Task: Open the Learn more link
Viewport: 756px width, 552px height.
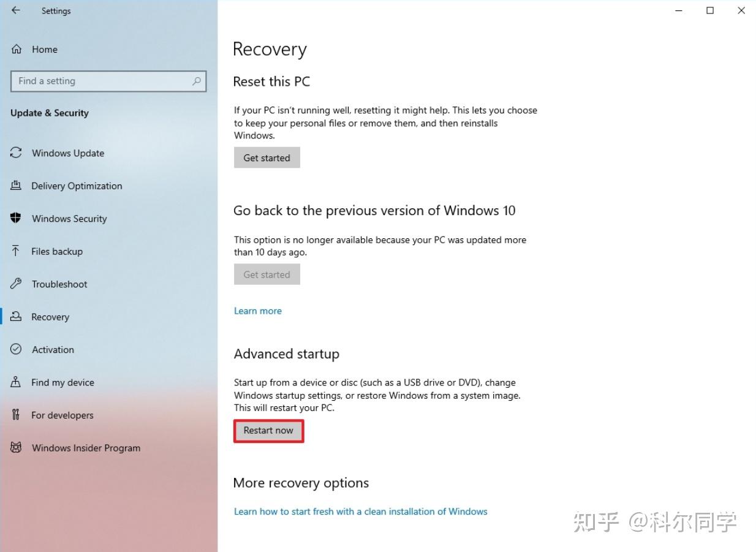Action: click(257, 311)
